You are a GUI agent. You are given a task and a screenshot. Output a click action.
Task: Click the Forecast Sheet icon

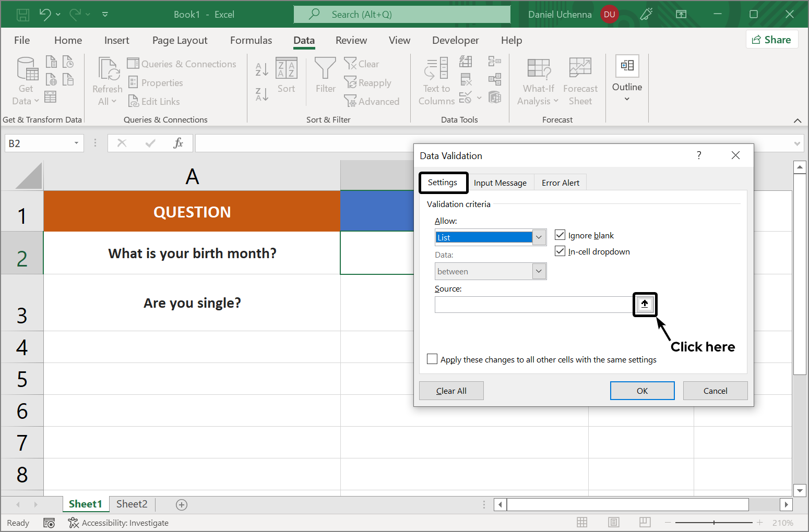tap(580, 79)
